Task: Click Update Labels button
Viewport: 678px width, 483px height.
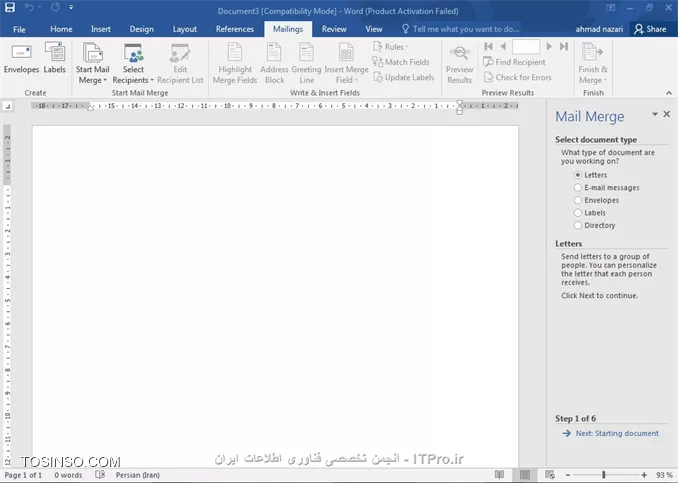Action: pyautogui.click(x=404, y=77)
